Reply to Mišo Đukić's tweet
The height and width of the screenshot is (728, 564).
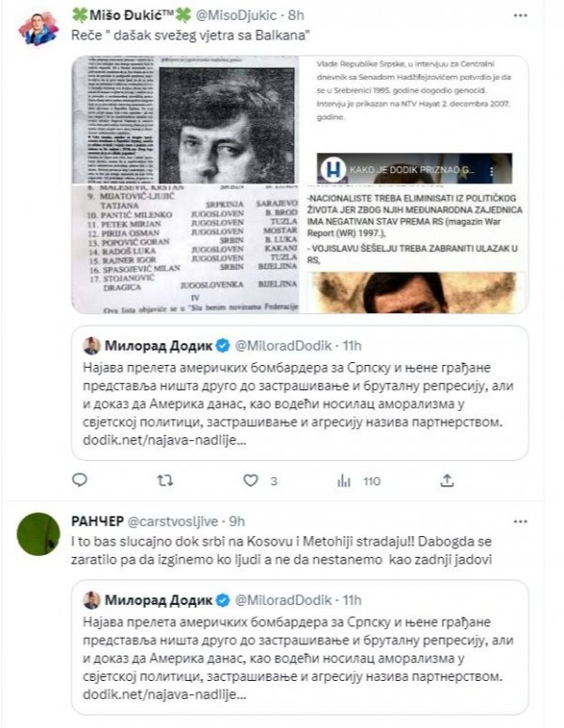pyautogui.click(x=80, y=480)
